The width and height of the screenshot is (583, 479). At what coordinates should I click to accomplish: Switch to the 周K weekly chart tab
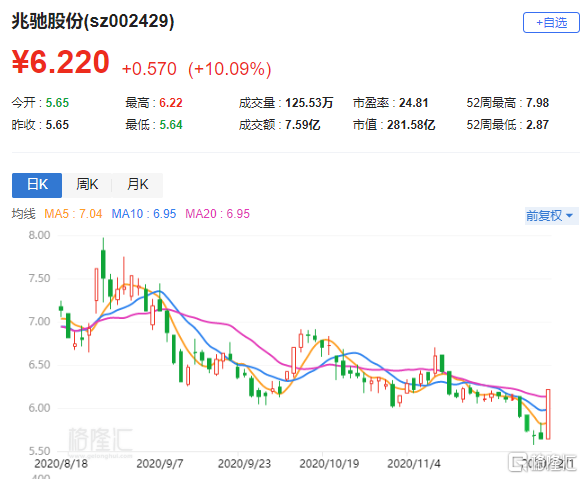click(87, 185)
